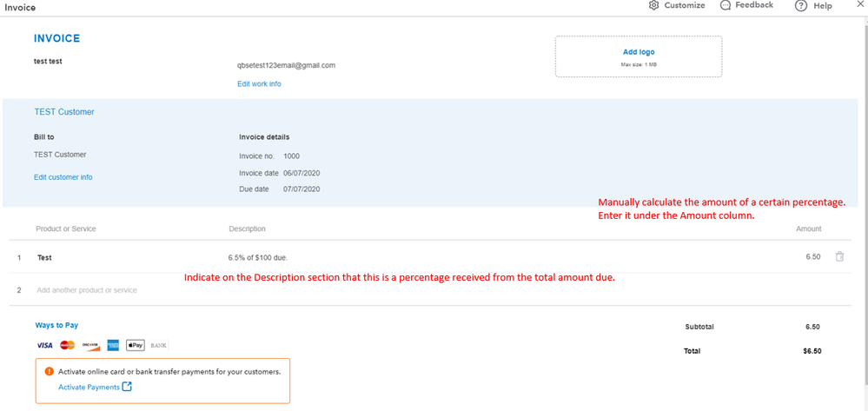
Task: Click the Apple Pay icon
Action: [136, 345]
